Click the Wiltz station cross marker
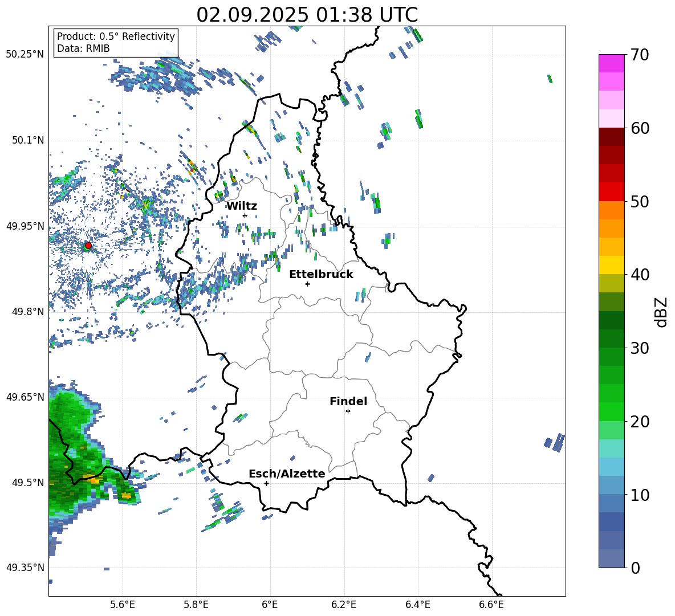Image resolution: width=675 pixels, height=616 pixels. (x=245, y=215)
